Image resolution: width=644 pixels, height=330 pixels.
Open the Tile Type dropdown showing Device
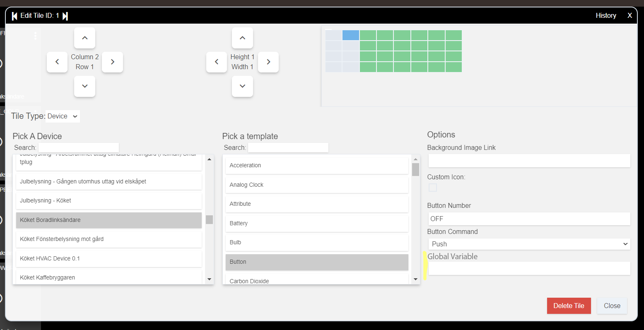(62, 116)
